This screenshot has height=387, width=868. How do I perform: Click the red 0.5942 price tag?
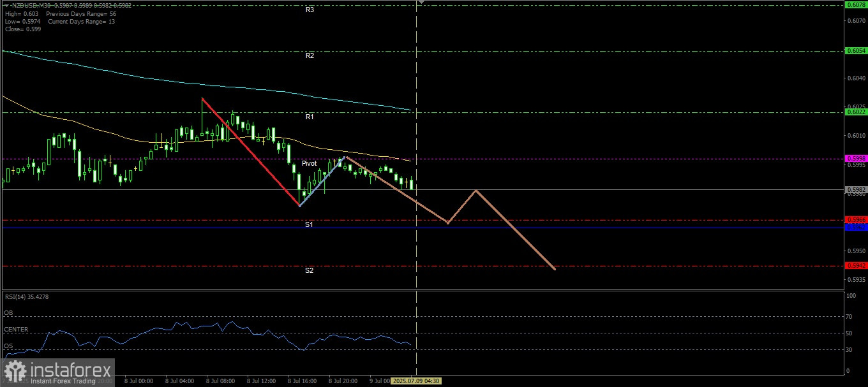coord(855,266)
